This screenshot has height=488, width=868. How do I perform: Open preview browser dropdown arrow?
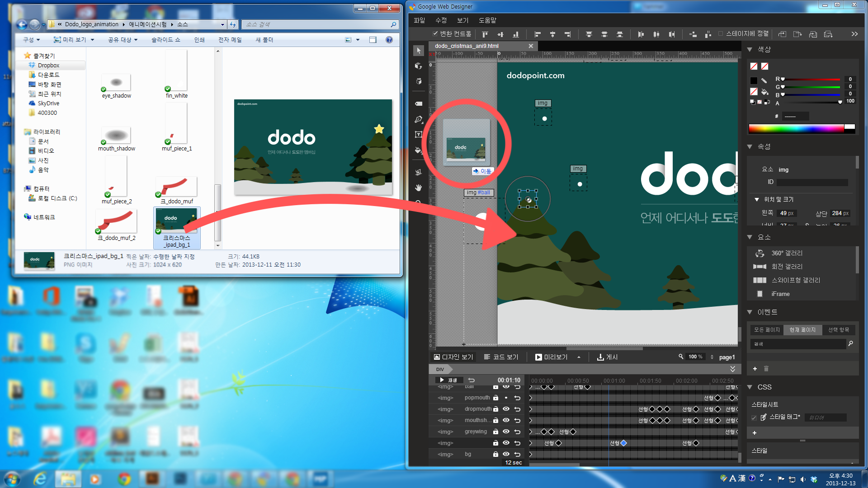(579, 357)
